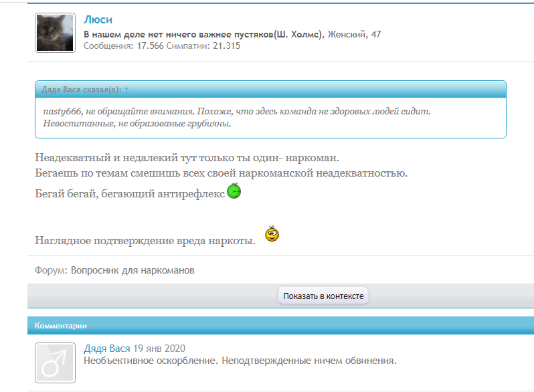Click the user title quoting Ш. Холмс
This screenshot has width=534, height=392.
click(x=203, y=34)
